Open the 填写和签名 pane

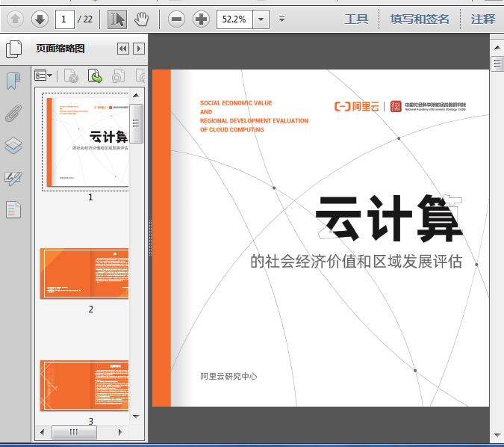pos(420,19)
